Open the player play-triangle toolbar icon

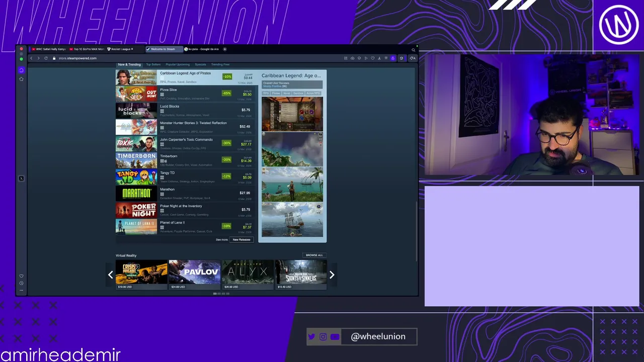tap(366, 58)
